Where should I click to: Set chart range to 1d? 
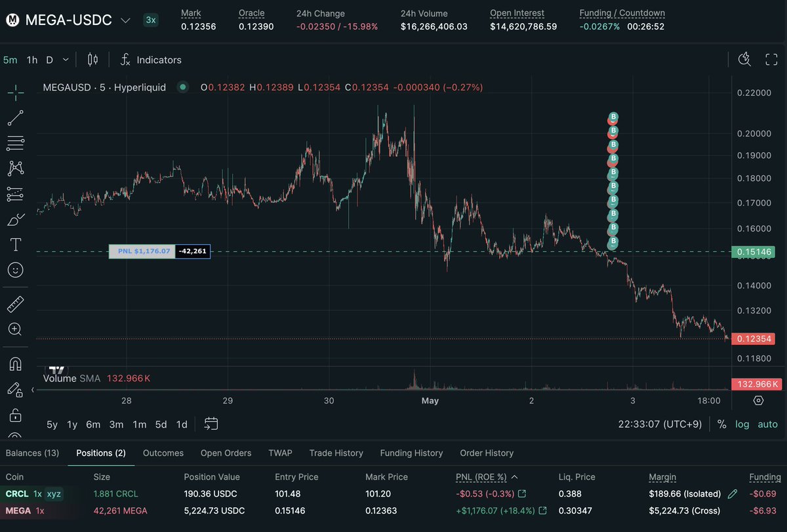pyautogui.click(x=182, y=424)
